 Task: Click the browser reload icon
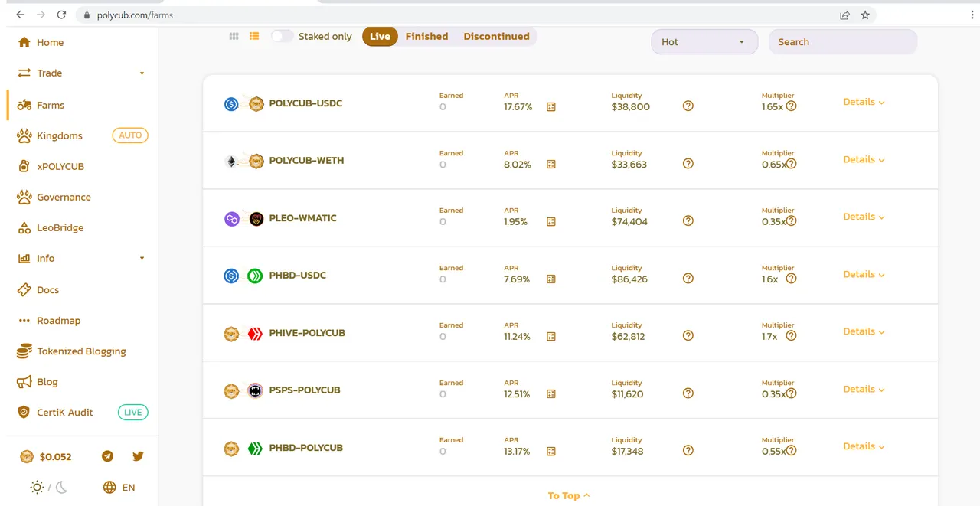pos(61,15)
